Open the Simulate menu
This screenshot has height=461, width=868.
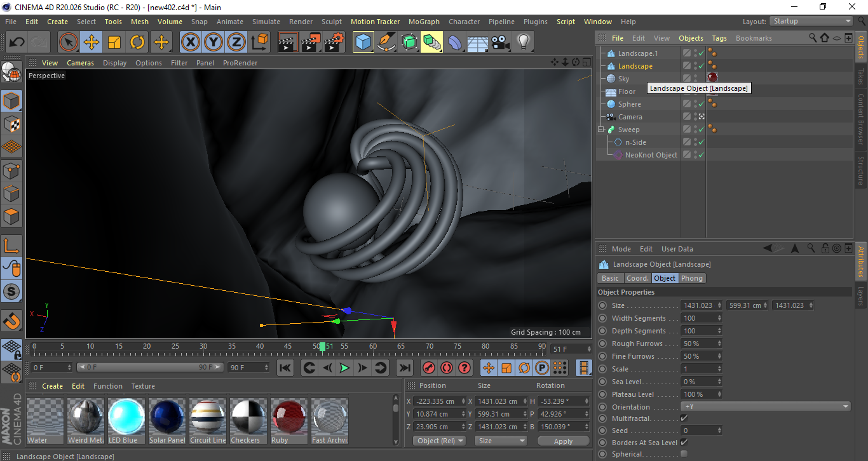pyautogui.click(x=266, y=22)
